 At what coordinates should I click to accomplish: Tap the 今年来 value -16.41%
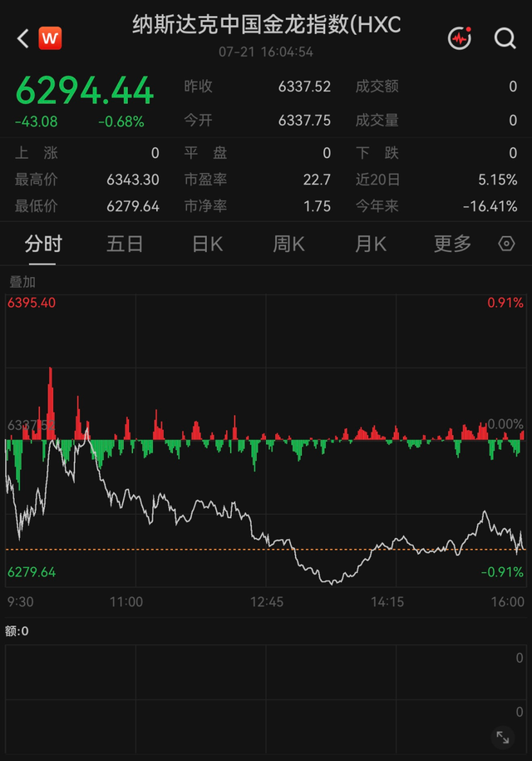[x=490, y=206]
